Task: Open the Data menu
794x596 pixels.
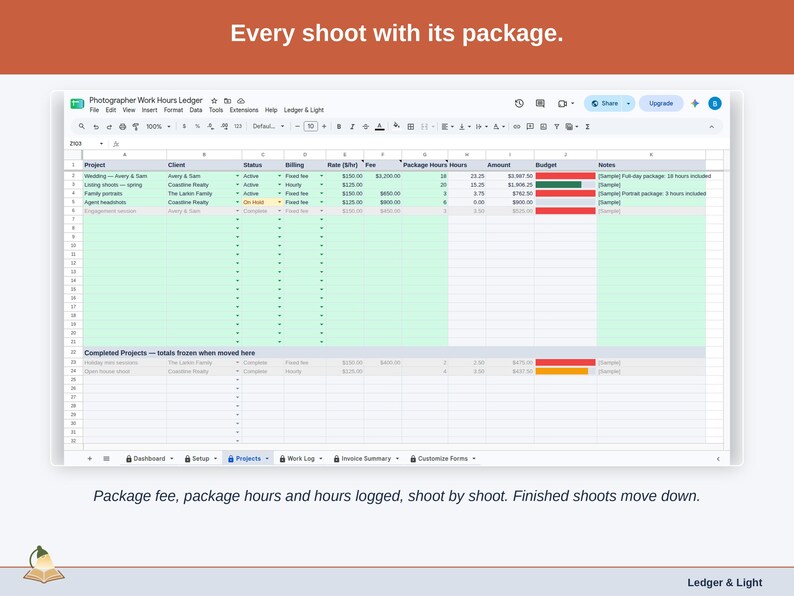Action: [x=196, y=110]
